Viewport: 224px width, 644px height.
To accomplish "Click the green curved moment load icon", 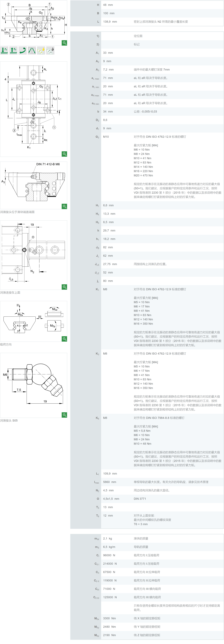I will [x=23, y=50].
